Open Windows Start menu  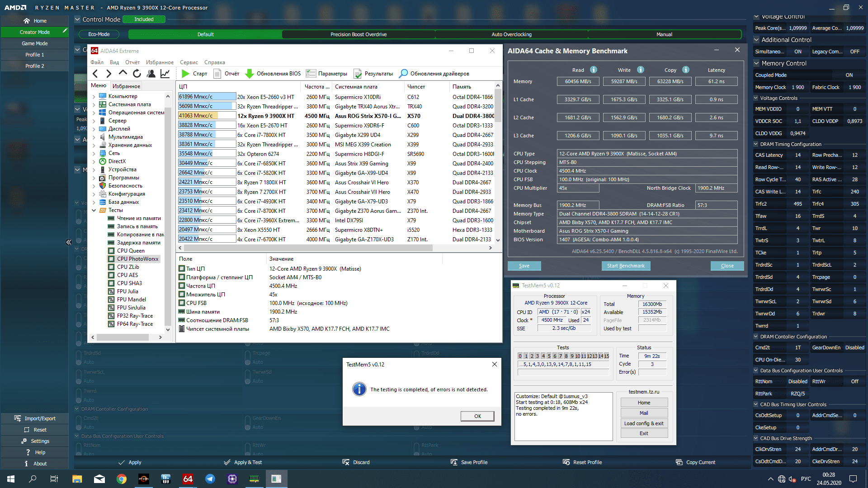(x=11, y=479)
